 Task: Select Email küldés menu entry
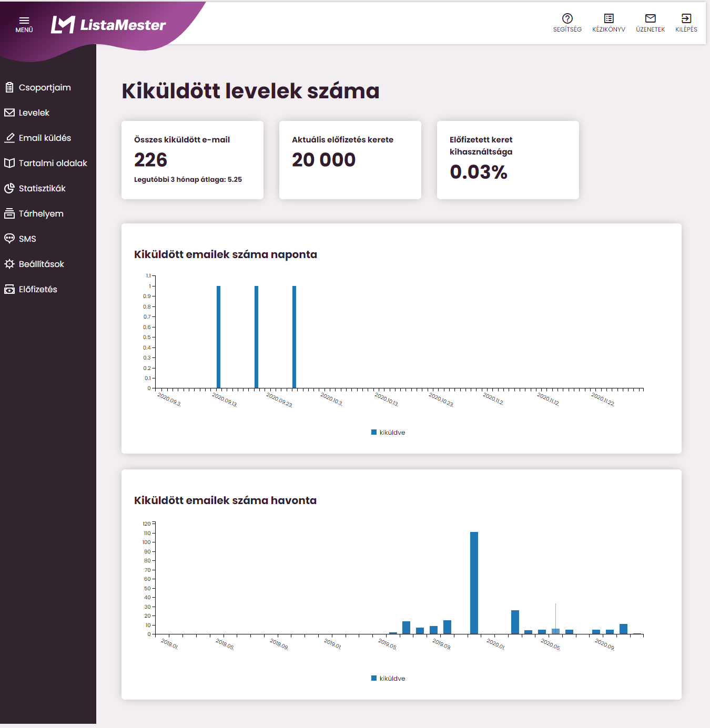(x=45, y=138)
